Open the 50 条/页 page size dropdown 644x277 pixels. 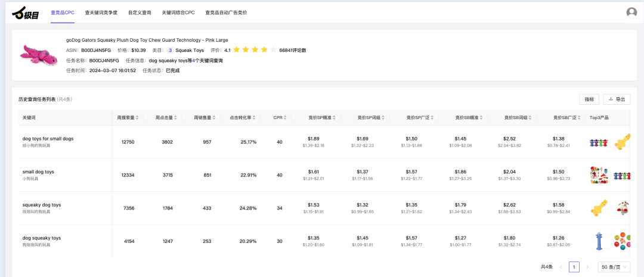(614, 267)
